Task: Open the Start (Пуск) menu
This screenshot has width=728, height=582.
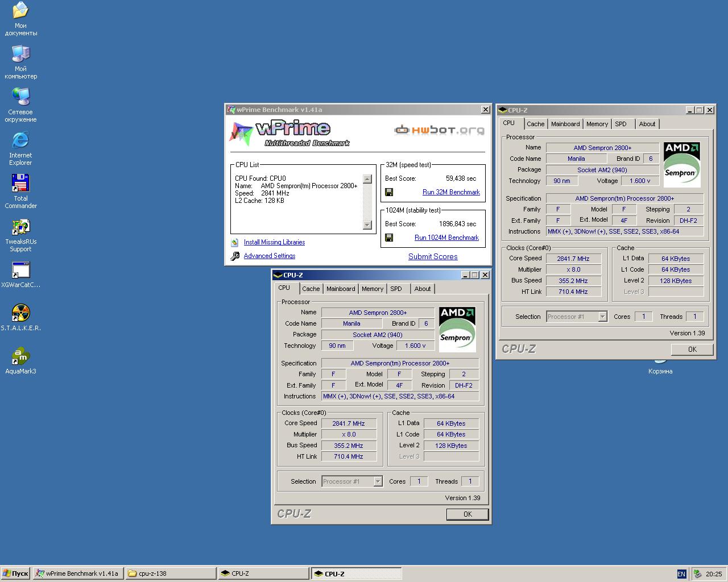Action: [x=15, y=573]
